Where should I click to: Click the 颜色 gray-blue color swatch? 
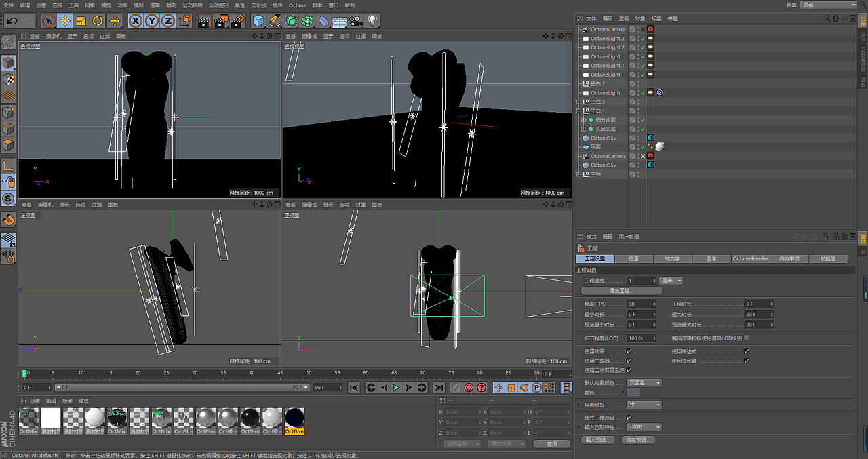coord(633,393)
